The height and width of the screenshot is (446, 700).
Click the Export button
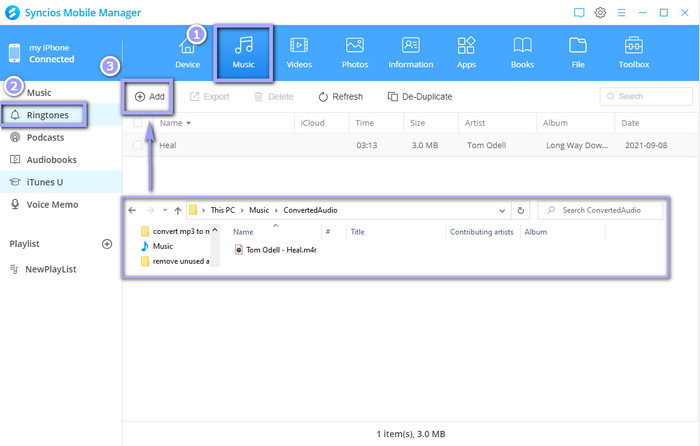pyautogui.click(x=209, y=97)
